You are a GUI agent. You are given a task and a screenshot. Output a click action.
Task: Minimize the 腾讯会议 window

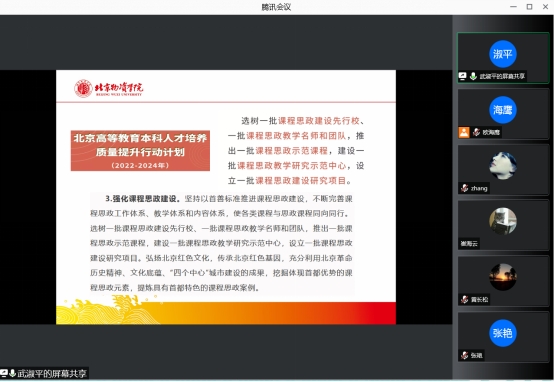click(x=513, y=7)
